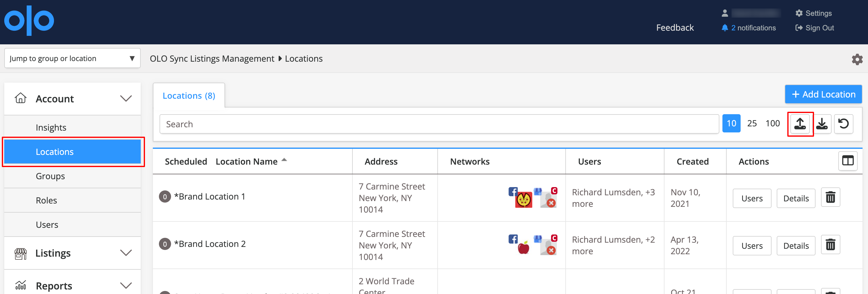Click scheduled count badge for Brand Location 1
This screenshot has width=868, height=294.
coord(165,197)
